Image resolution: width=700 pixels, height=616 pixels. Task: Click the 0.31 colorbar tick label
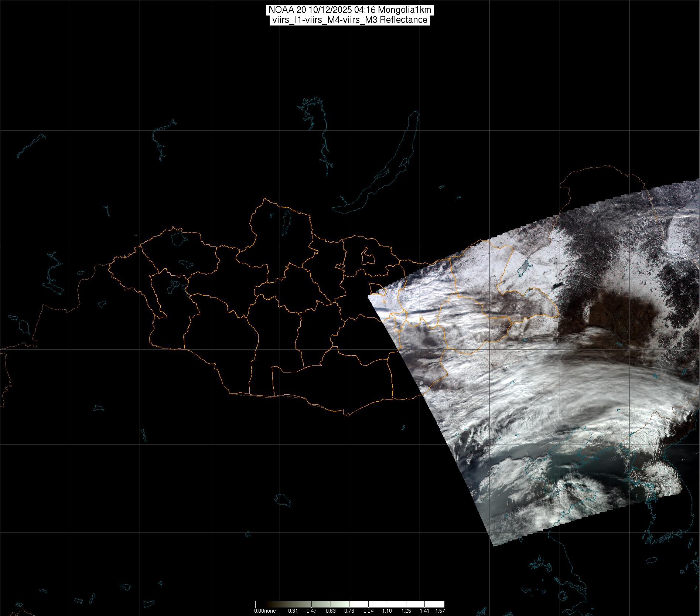[x=293, y=611]
